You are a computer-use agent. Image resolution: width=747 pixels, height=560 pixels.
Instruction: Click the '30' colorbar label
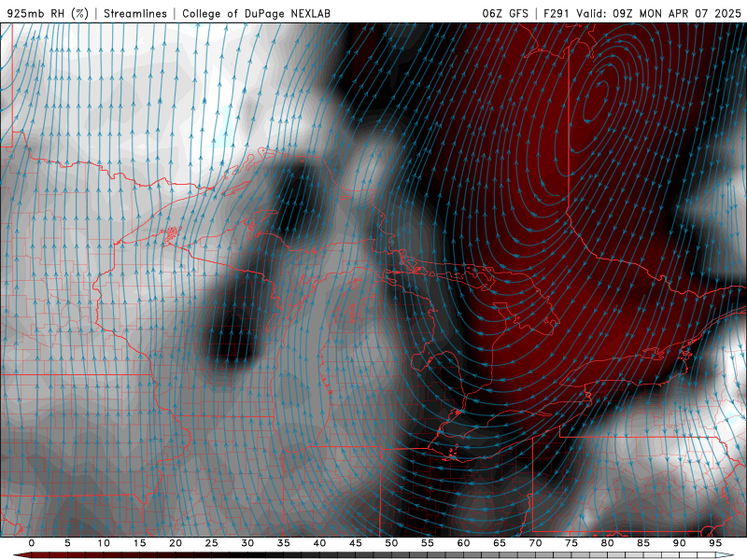tap(247, 543)
